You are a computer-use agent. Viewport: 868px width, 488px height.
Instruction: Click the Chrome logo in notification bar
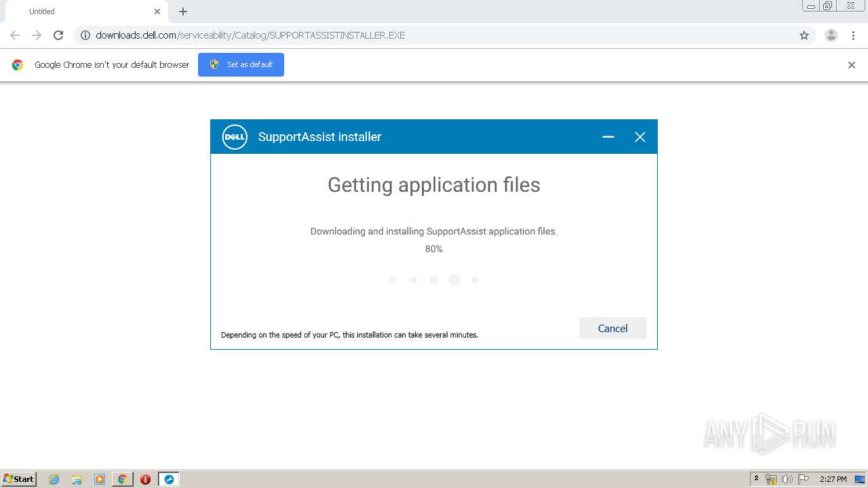[18, 65]
